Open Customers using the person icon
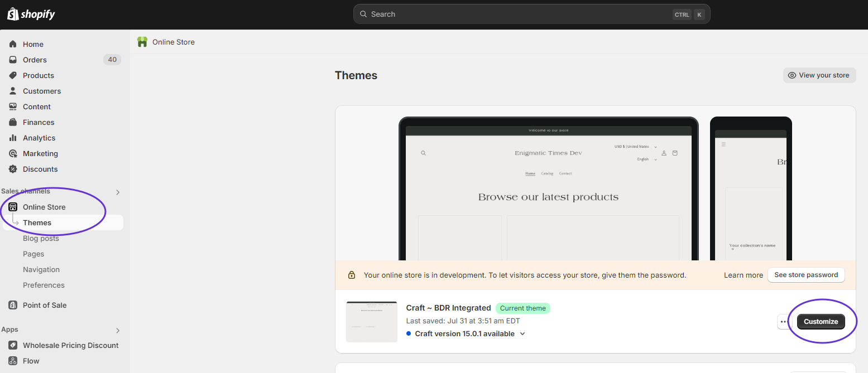Image resolution: width=868 pixels, height=373 pixels. pyautogui.click(x=13, y=91)
